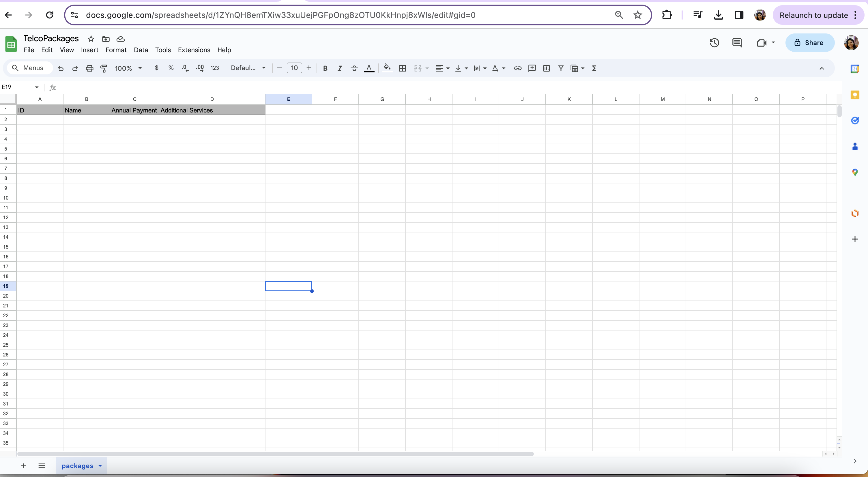
Task: Open Google Keep side panel
Action: click(x=854, y=95)
